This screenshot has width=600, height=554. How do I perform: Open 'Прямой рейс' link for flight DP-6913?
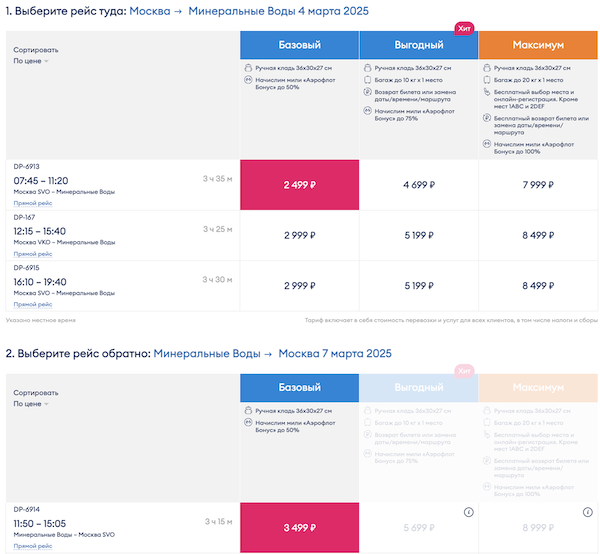click(32, 203)
